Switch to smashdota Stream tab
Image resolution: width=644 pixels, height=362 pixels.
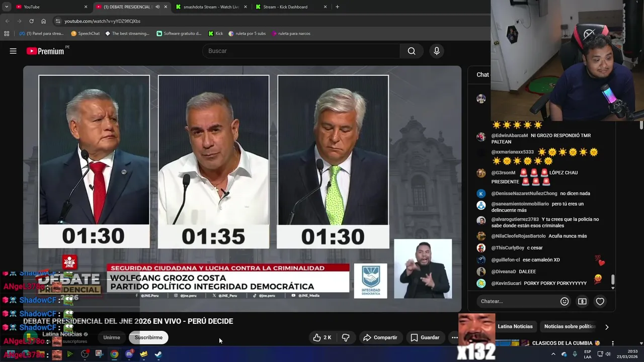click(x=211, y=7)
